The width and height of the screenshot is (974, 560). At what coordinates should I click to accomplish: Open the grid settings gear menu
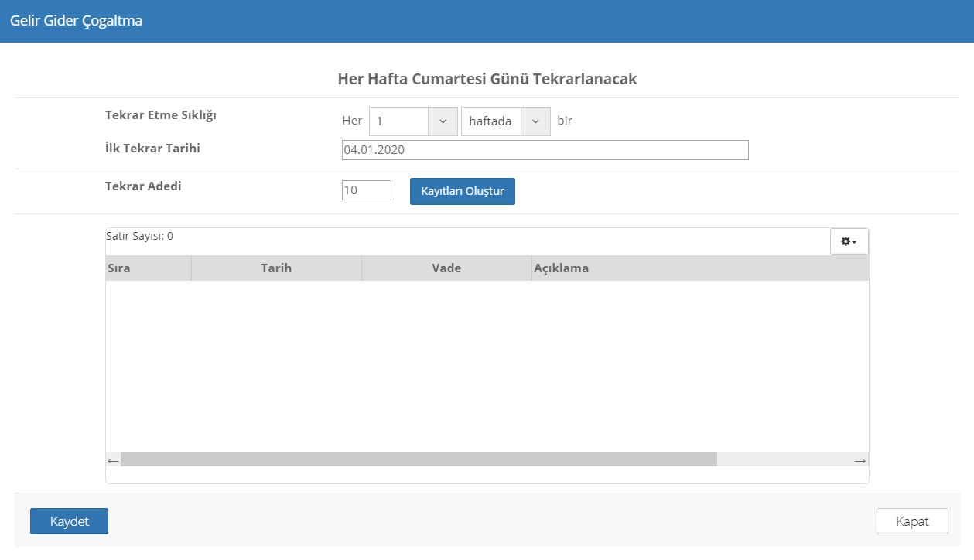[x=849, y=241]
